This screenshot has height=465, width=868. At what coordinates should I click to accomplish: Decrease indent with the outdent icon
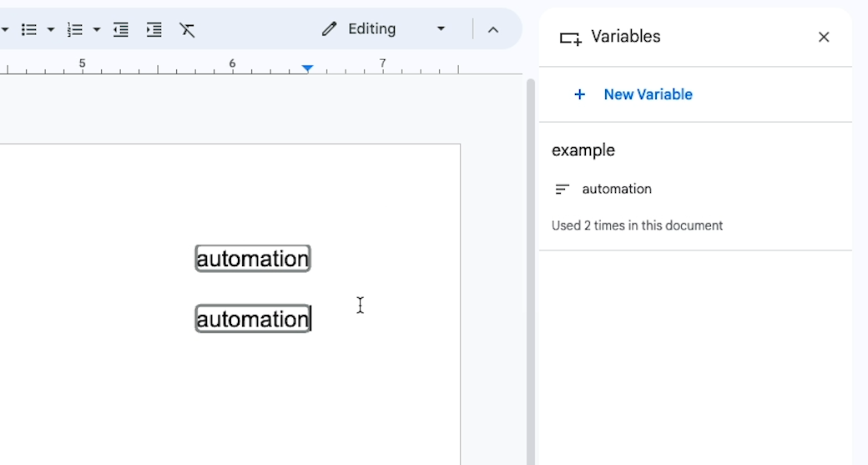tap(121, 29)
